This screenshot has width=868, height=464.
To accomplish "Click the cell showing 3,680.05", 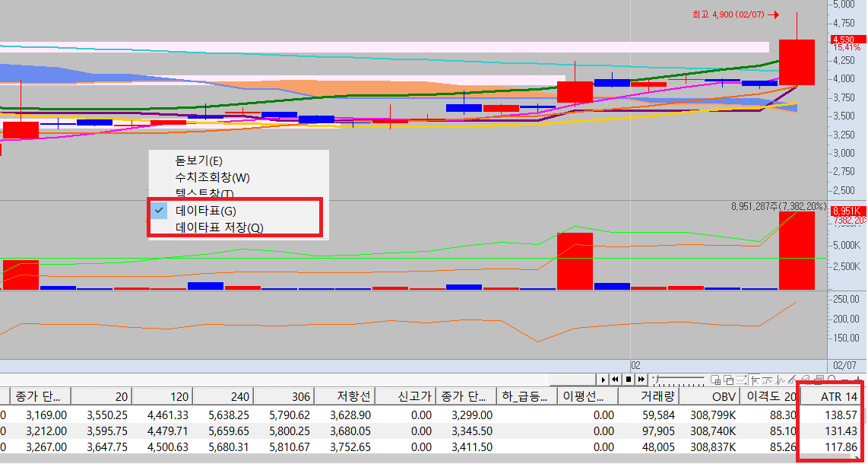I will tap(350, 431).
